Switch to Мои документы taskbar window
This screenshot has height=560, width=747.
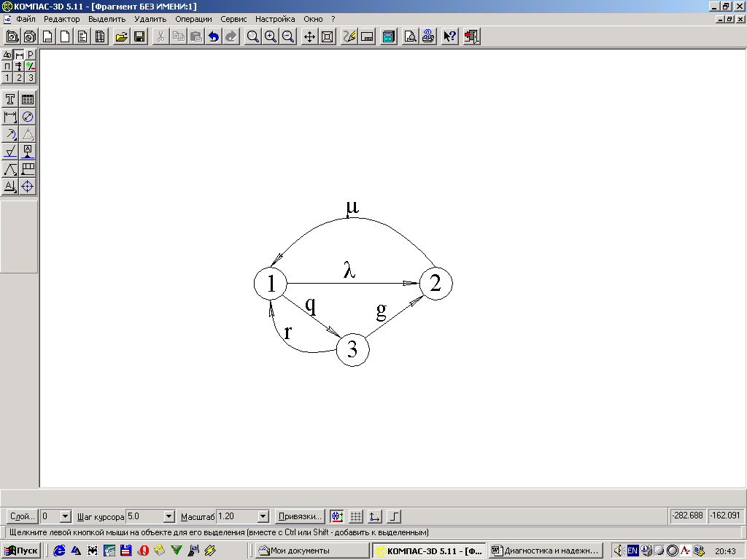point(312,551)
